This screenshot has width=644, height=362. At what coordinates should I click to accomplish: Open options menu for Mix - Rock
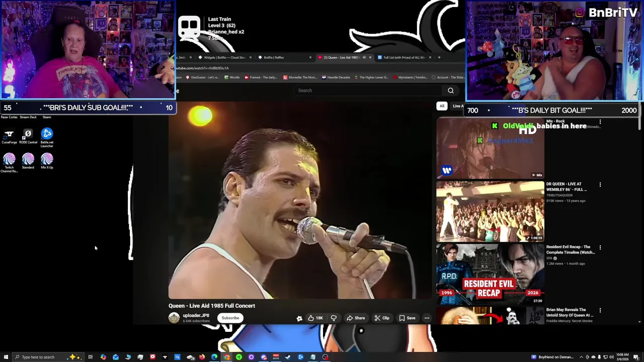[600, 122]
